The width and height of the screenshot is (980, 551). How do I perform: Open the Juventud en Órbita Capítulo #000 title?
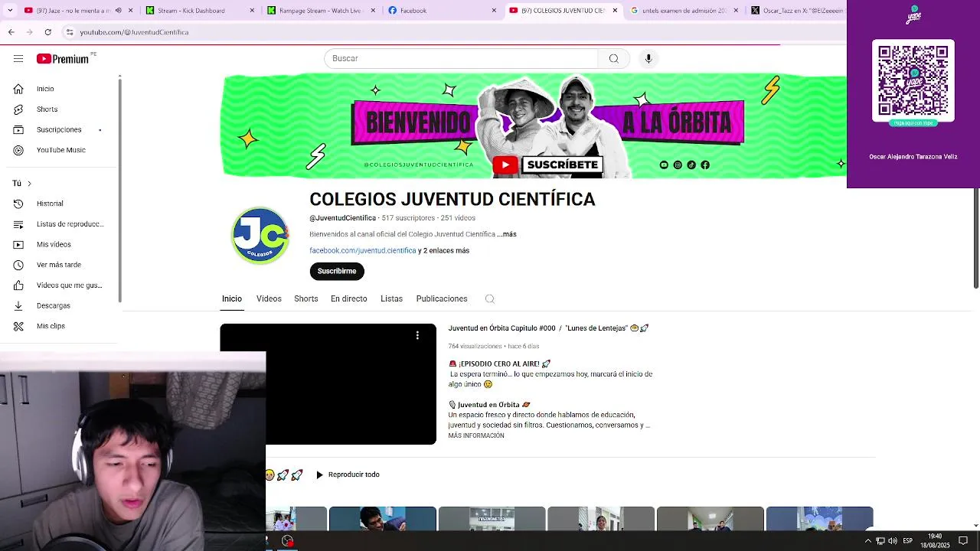point(548,328)
